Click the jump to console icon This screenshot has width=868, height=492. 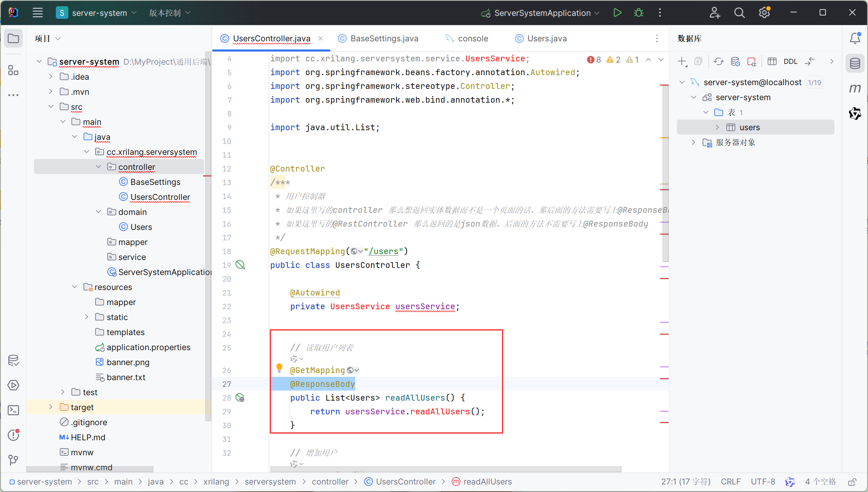click(810, 62)
